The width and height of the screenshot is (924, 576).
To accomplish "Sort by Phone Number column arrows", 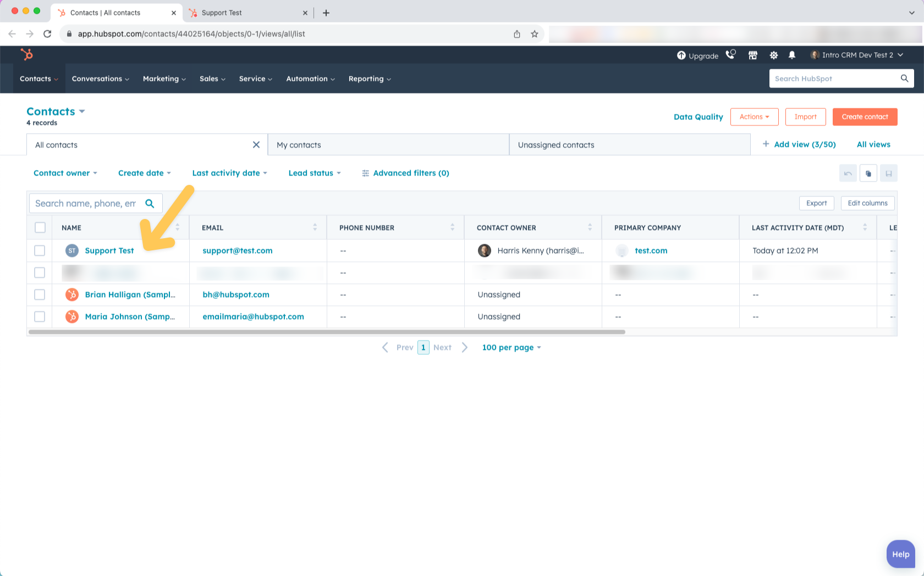I will [452, 227].
